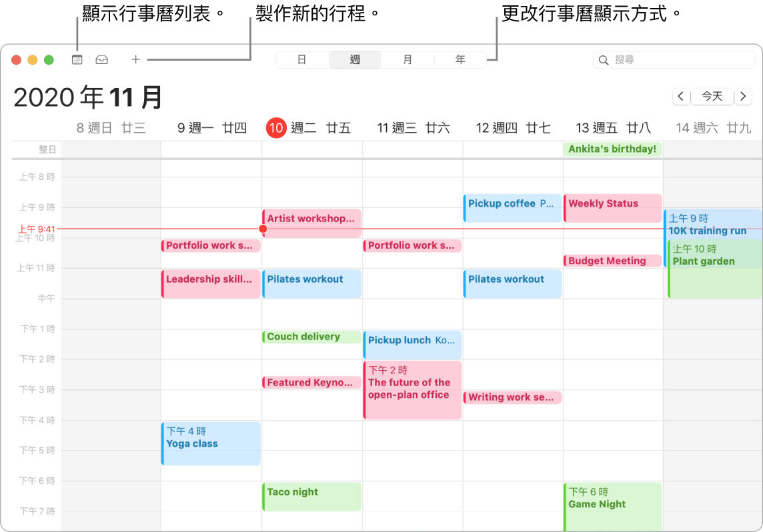
Task: Switch to the 月 (month) view
Action: pos(407,59)
